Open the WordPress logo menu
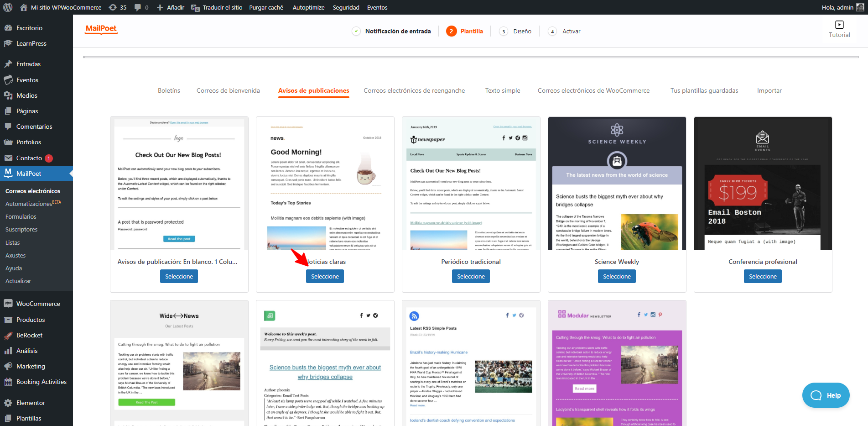This screenshot has width=868, height=426. point(8,7)
